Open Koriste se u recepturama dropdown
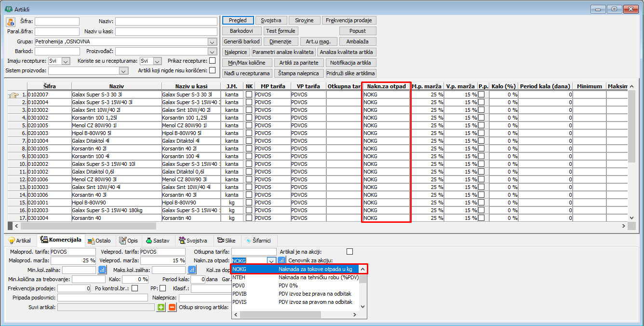 point(157,61)
